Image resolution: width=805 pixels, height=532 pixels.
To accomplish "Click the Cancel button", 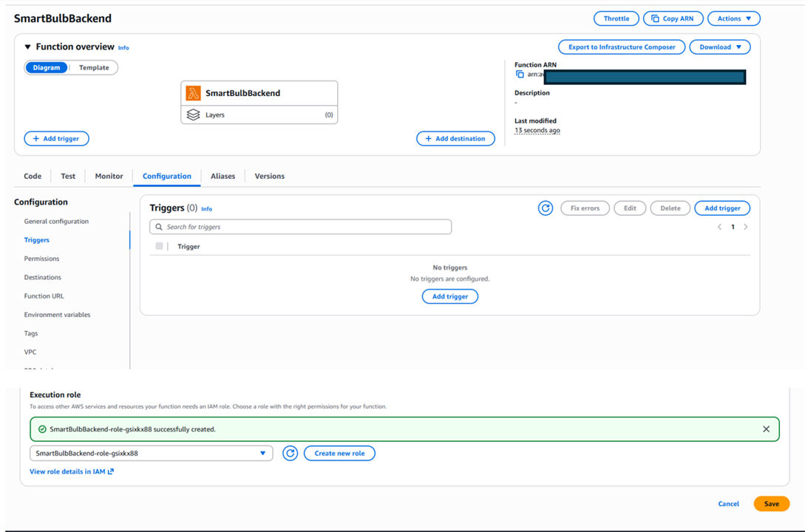I will 729,504.
